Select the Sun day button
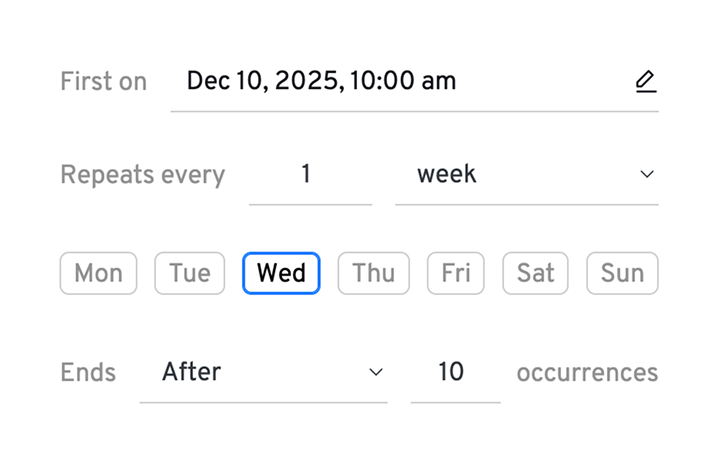The width and height of the screenshot is (726, 468). 622,273
